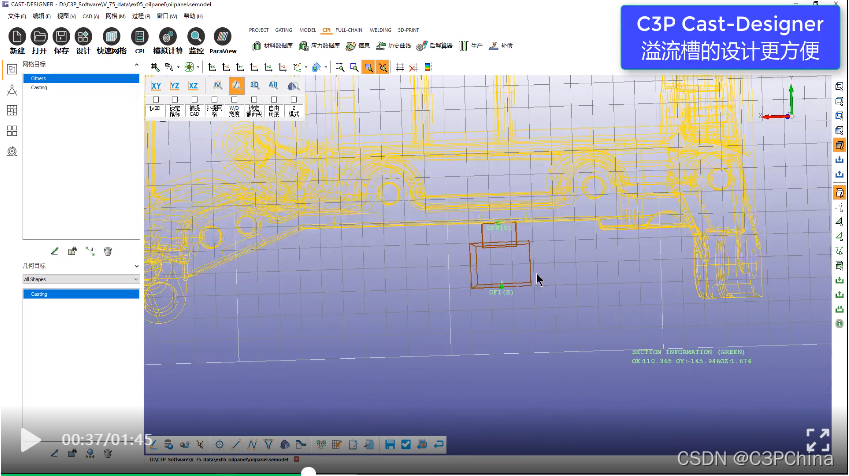Switch to 3D-PRINT ribbon tab
The width and height of the screenshot is (849, 476).
coord(408,30)
